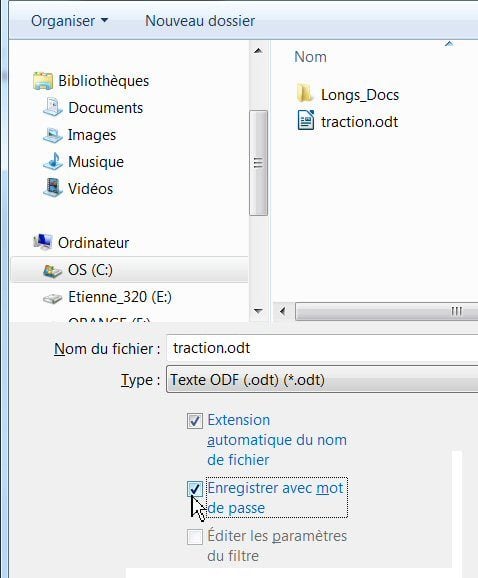Screen dimensions: 478x578
Task: Click the file list horizontal scrollbar thumb
Action: pos(387,311)
